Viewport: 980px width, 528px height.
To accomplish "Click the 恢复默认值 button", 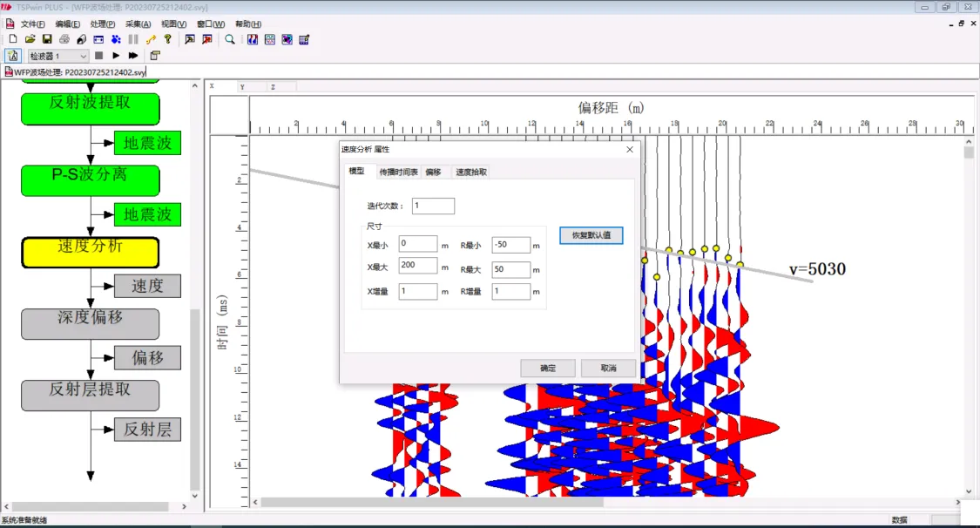I will pyautogui.click(x=591, y=235).
